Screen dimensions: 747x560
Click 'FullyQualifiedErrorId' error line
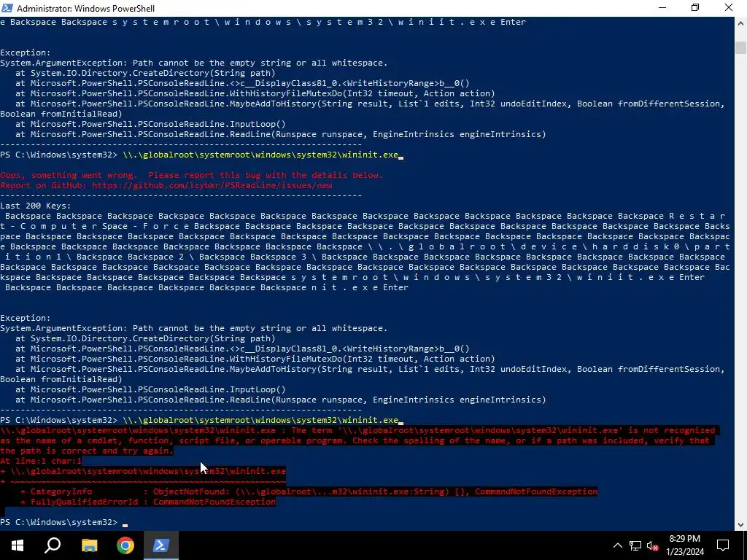click(x=147, y=502)
